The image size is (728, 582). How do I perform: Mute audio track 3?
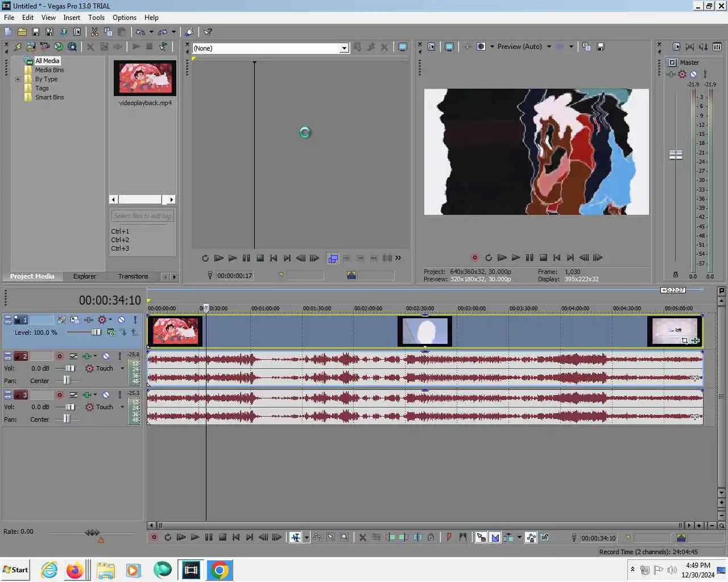pos(106,394)
